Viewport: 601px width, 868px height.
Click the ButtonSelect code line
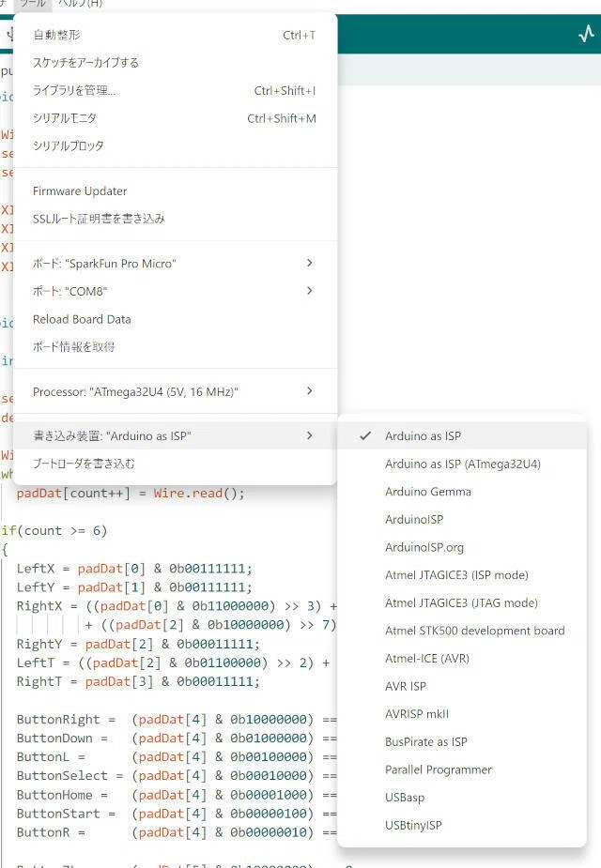click(177, 775)
